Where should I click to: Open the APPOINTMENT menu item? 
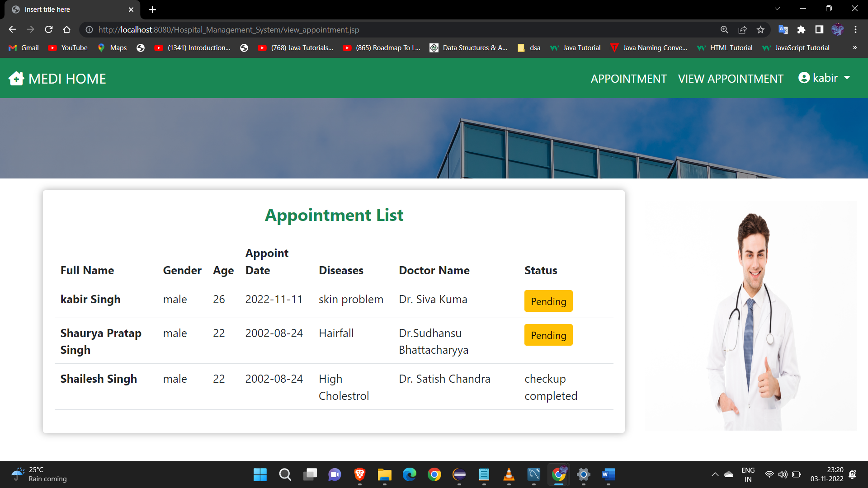pyautogui.click(x=628, y=78)
